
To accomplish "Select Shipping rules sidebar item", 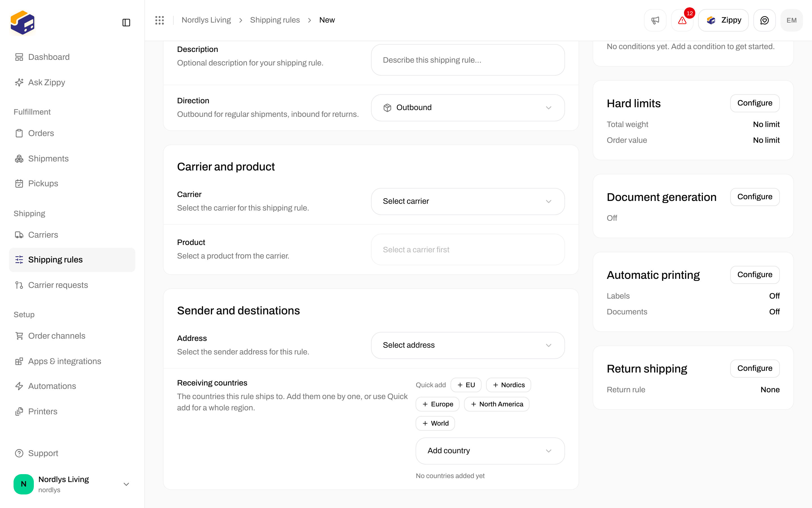I will click(x=72, y=260).
